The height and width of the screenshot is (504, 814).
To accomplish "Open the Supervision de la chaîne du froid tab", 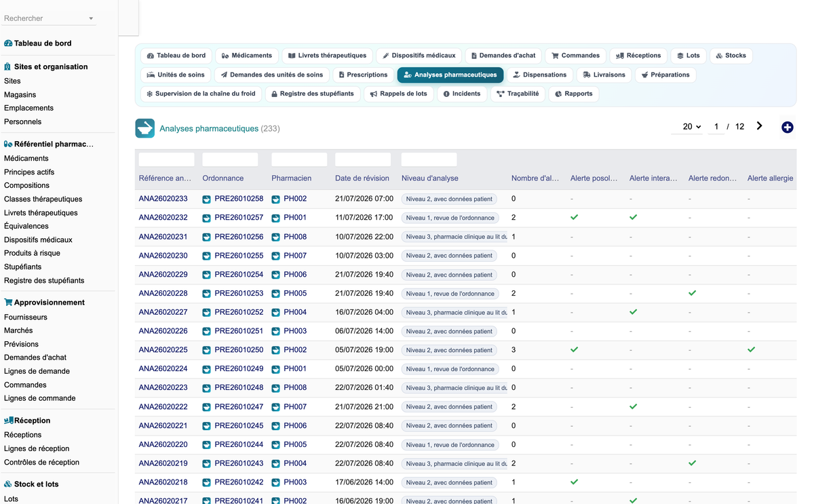I will (x=201, y=94).
